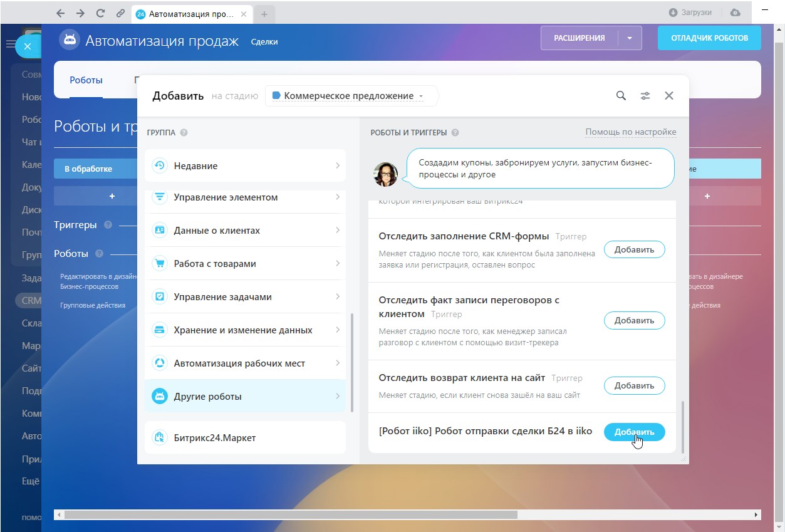This screenshot has width=785, height=532.
Task: Click Групповые действия link on left
Action: pos(93,305)
